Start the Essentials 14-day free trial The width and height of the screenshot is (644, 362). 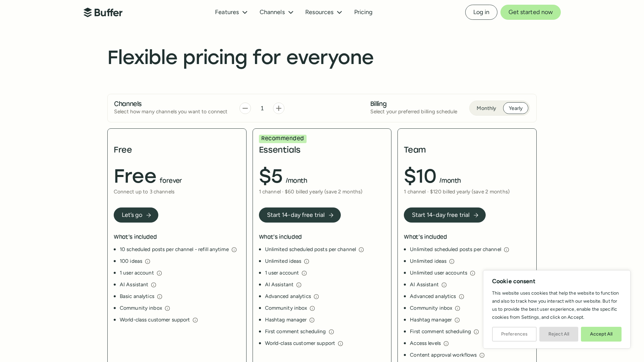[300, 215]
